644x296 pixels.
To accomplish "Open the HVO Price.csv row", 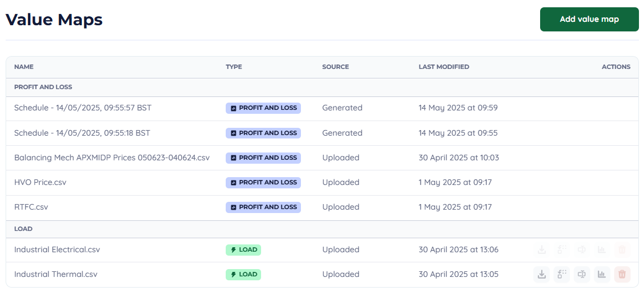I will pyautogui.click(x=40, y=182).
